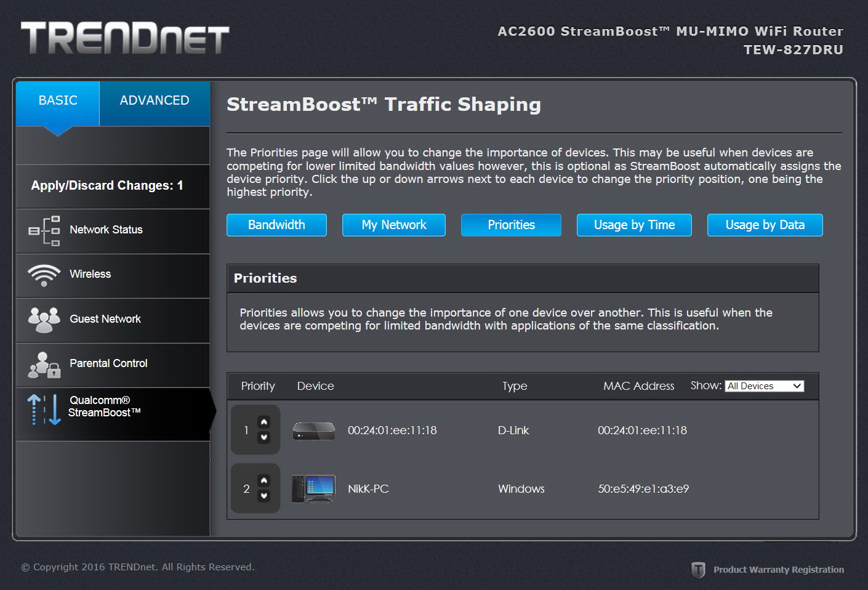868x590 pixels.
Task: Click device name 00:24:01:ee:11:18
Action: (392, 430)
